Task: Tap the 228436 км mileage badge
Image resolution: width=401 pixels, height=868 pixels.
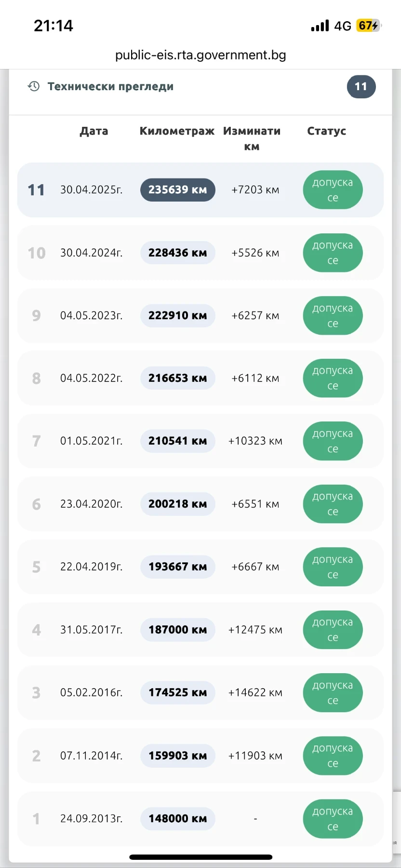Action: [177, 253]
